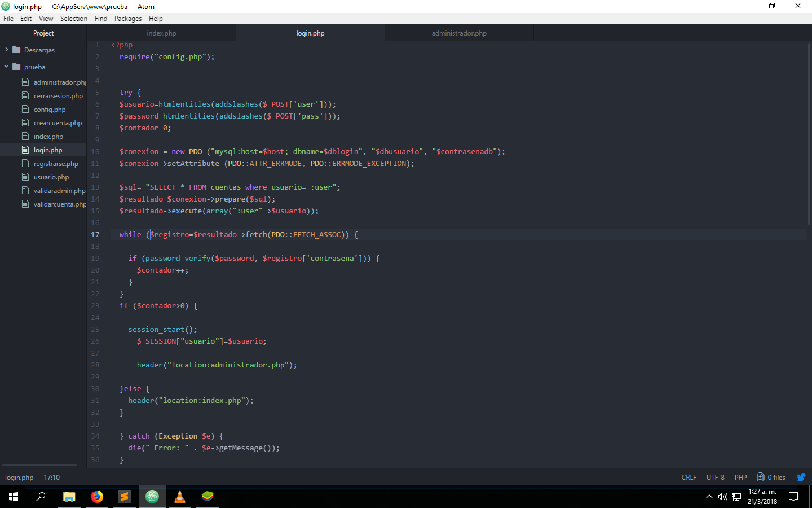
Task: Open the Edit menu
Action: click(x=26, y=19)
